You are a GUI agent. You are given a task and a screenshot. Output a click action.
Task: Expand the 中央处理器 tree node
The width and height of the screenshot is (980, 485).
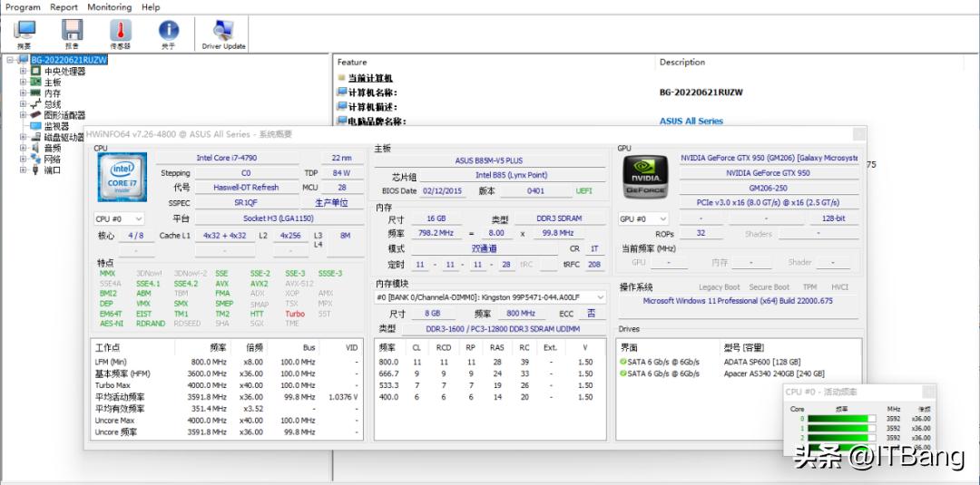(x=23, y=71)
